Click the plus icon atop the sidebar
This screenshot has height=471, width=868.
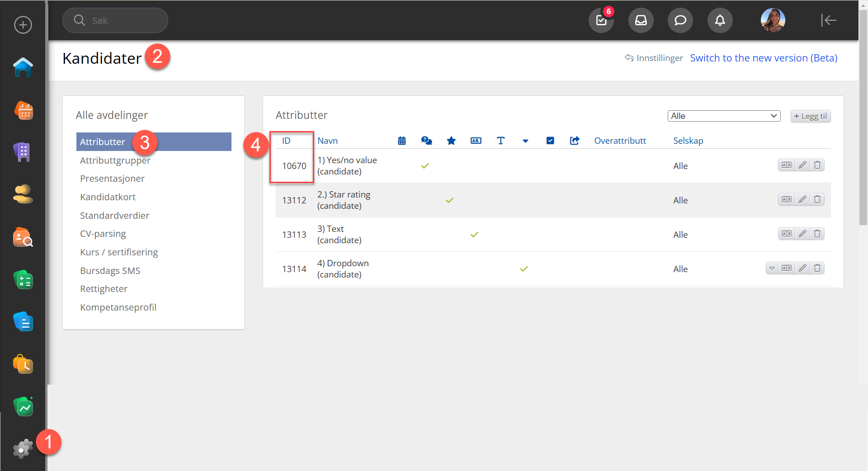(x=23, y=25)
